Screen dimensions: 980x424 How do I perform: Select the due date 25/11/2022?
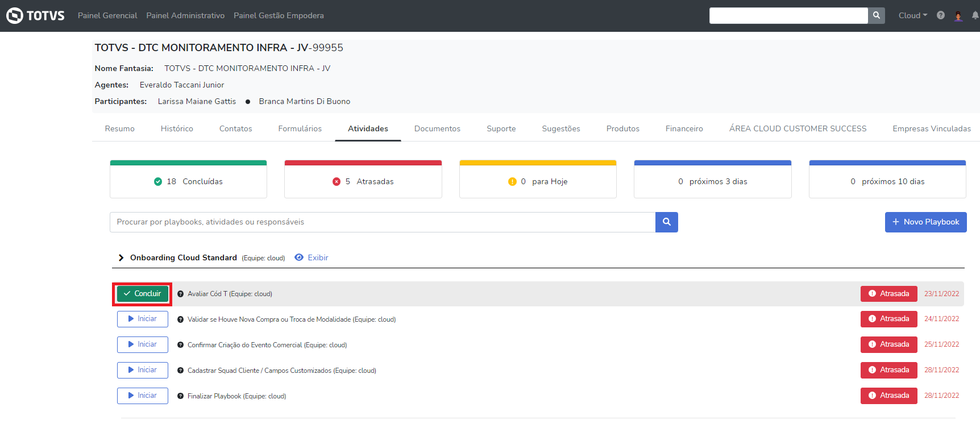tap(941, 344)
